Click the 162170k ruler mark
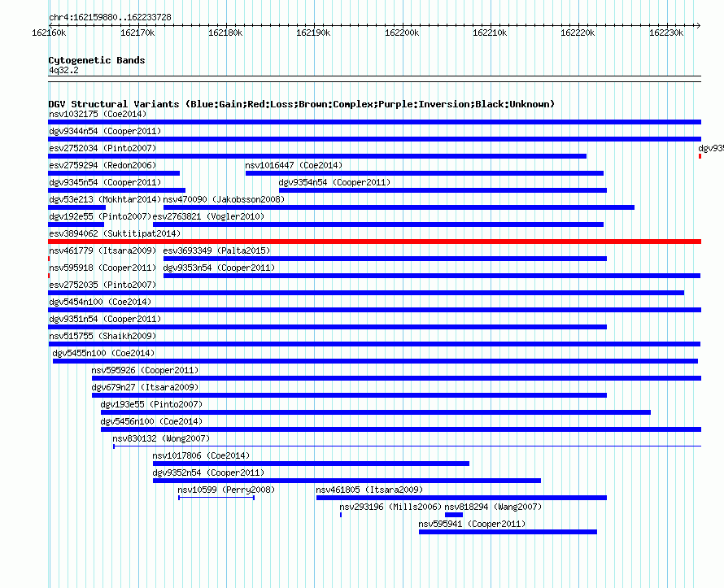Screen dimensions: 724x588 137,33
